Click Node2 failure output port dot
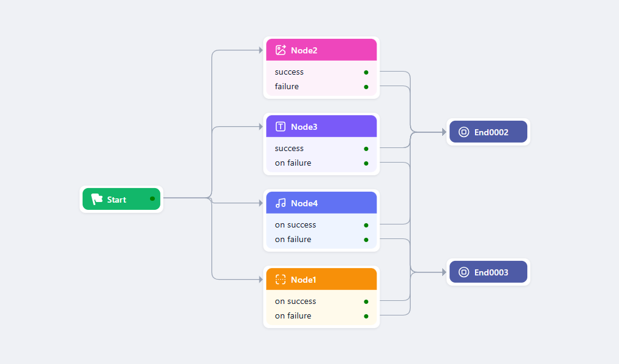 click(x=366, y=87)
